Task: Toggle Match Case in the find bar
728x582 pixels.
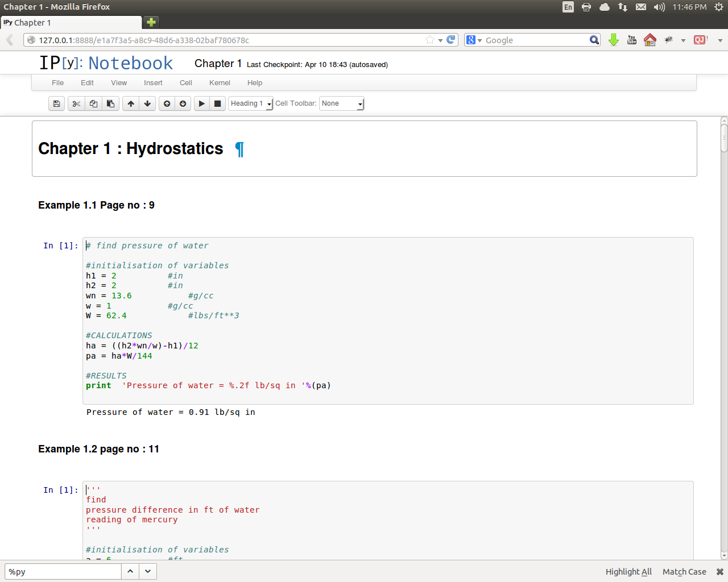Action: 684,572
